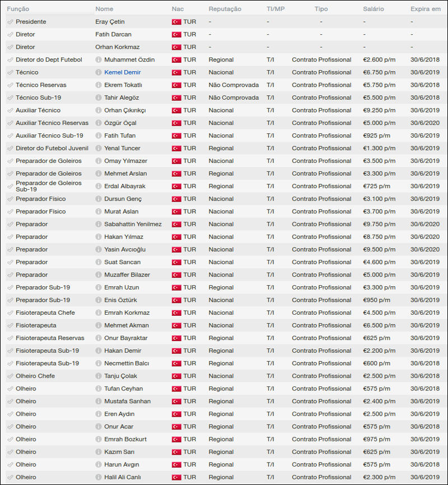This screenshot has width=448, height=485.
Task: Open the info icon next to Necmettin Balcı
Action: tap(99, 363)
